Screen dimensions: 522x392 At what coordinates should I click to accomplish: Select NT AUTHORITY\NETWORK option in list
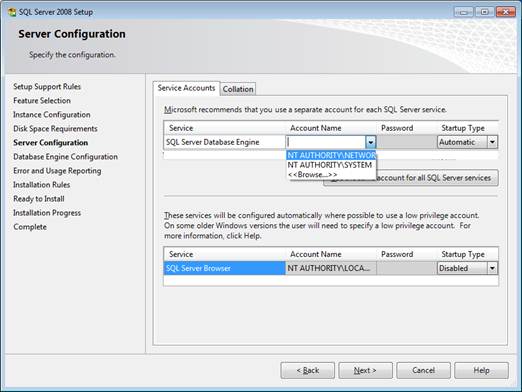tap(331, 155)
